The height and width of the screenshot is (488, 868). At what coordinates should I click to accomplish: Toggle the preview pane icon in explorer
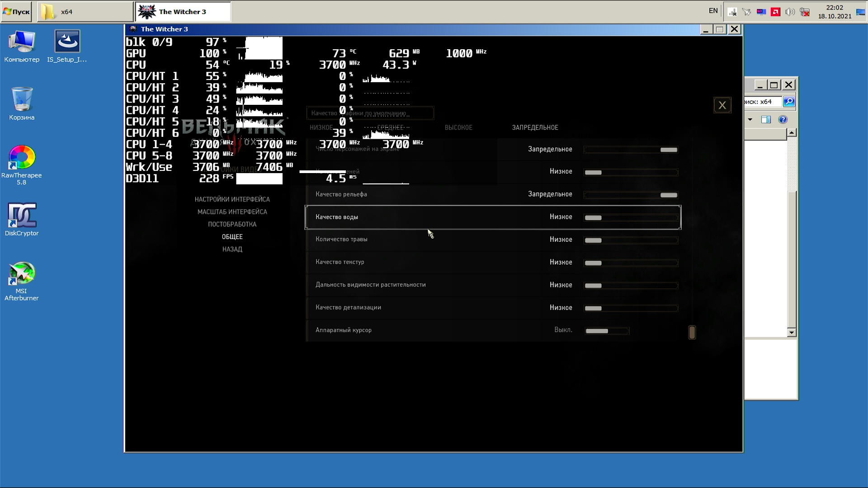766,120
